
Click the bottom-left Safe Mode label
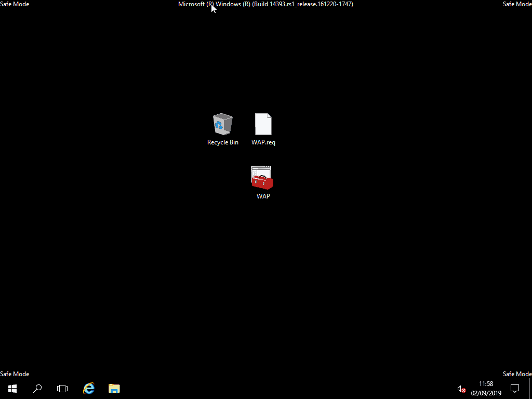coord(15,374)
